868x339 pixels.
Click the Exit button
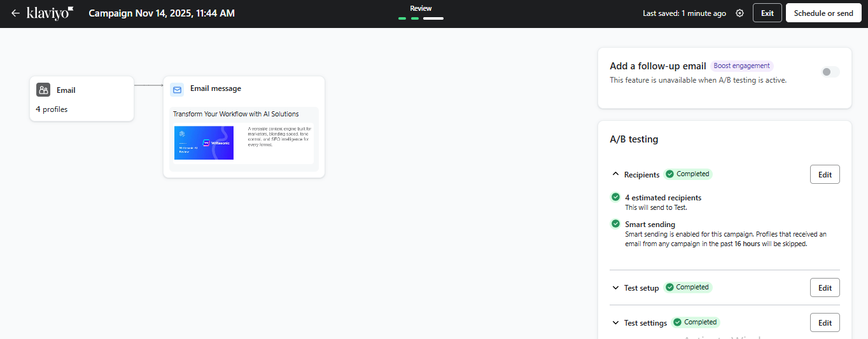click(x=767, y=13)
